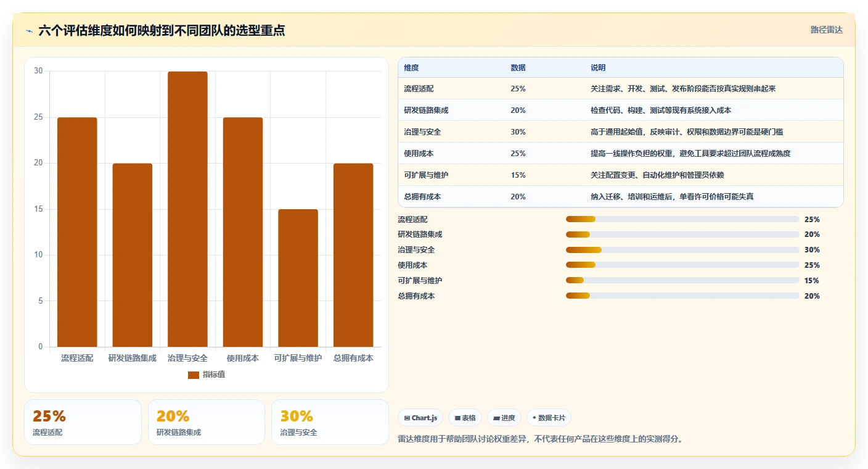
Task: Click description starting 高于通用起始值
Action: [687, 132]
